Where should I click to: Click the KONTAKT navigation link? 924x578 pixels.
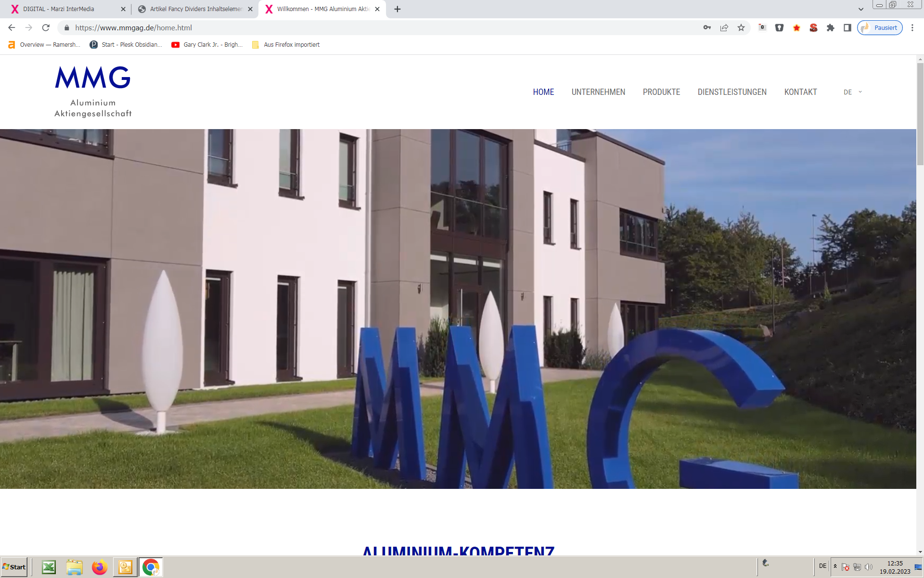click(800, 92)
